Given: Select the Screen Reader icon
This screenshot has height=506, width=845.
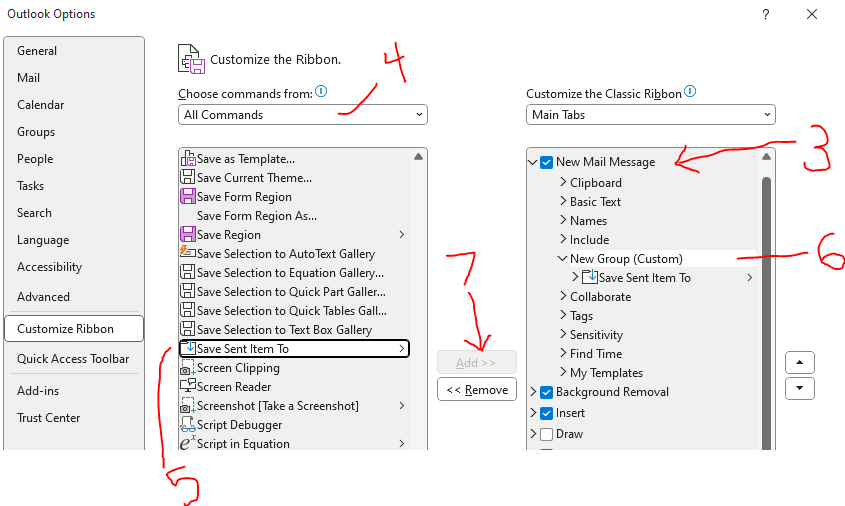Looking at the screenshot, I should pyautogui.click(x=188, y=386).
